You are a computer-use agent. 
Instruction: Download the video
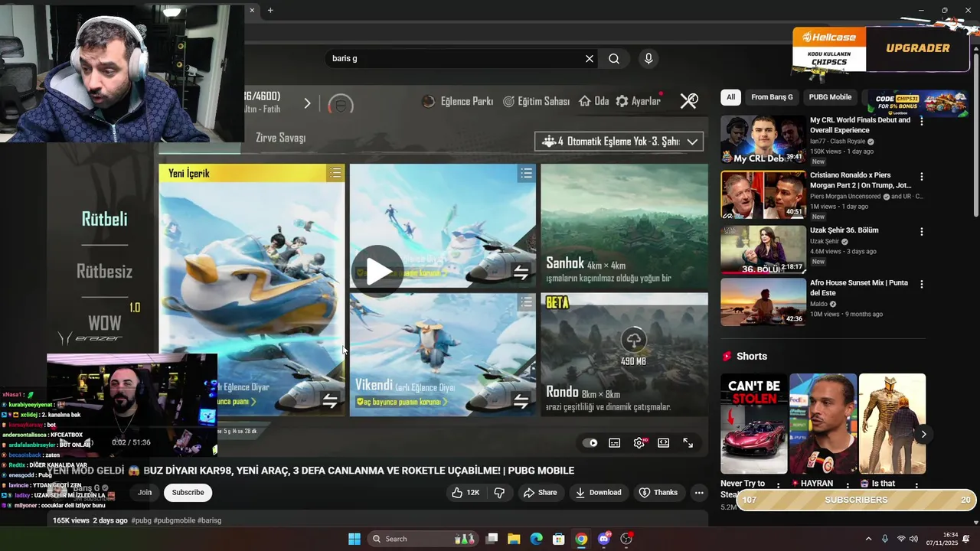click(598, 493)
